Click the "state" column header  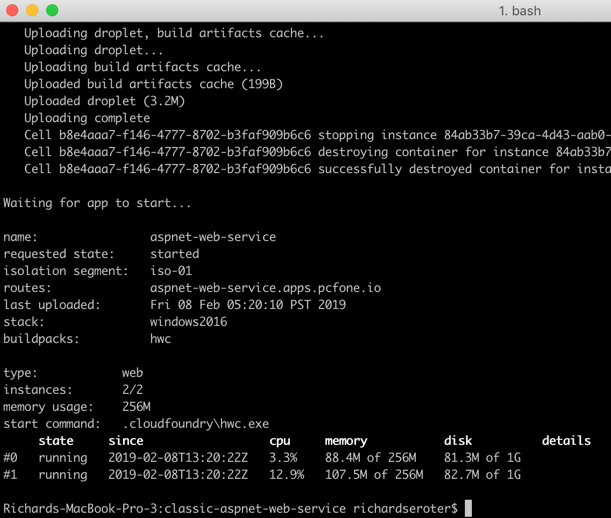[x=56, y=441]
